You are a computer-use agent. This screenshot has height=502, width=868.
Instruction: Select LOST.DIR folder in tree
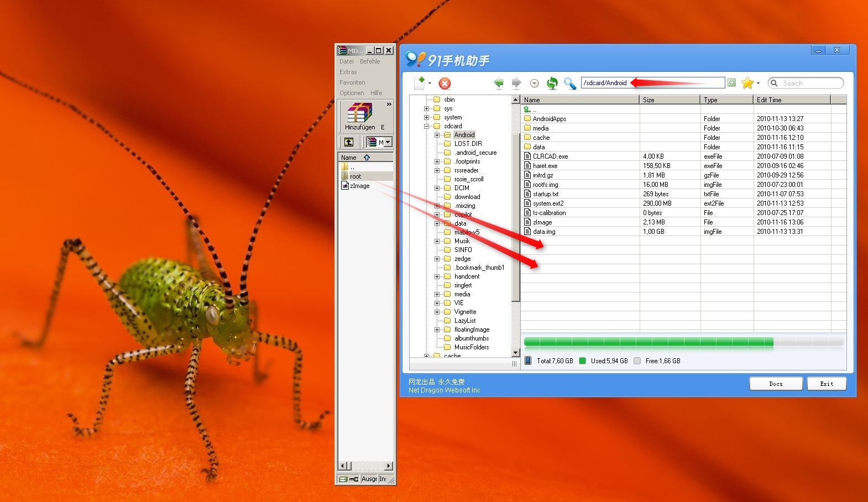(468, 144)
